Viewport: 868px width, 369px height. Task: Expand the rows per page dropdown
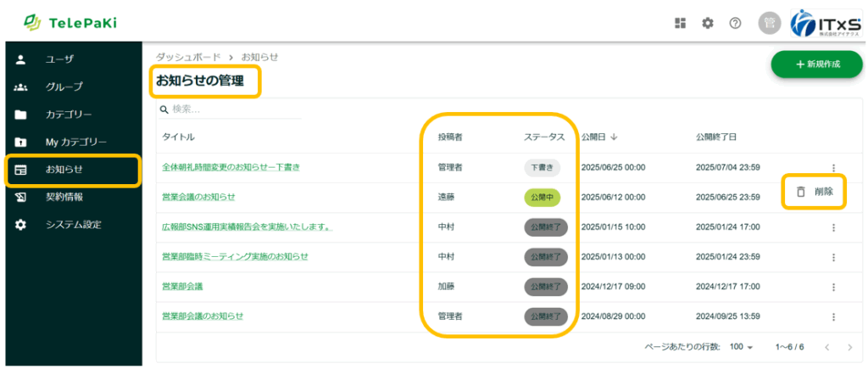point(742,348)
